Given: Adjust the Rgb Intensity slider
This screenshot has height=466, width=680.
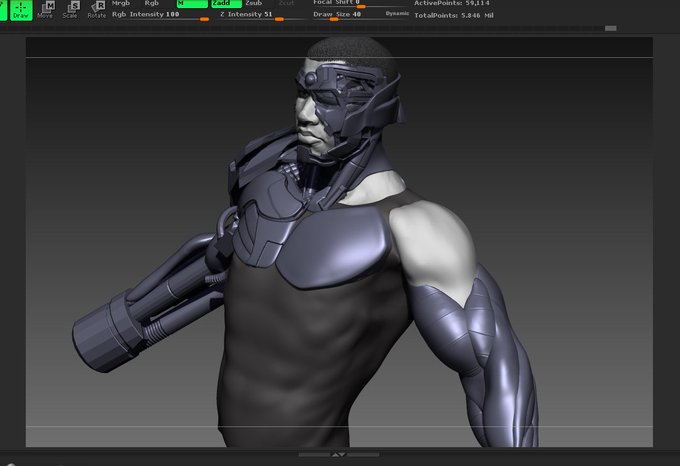Looking at the screenshot, I should tap(160, 16).
